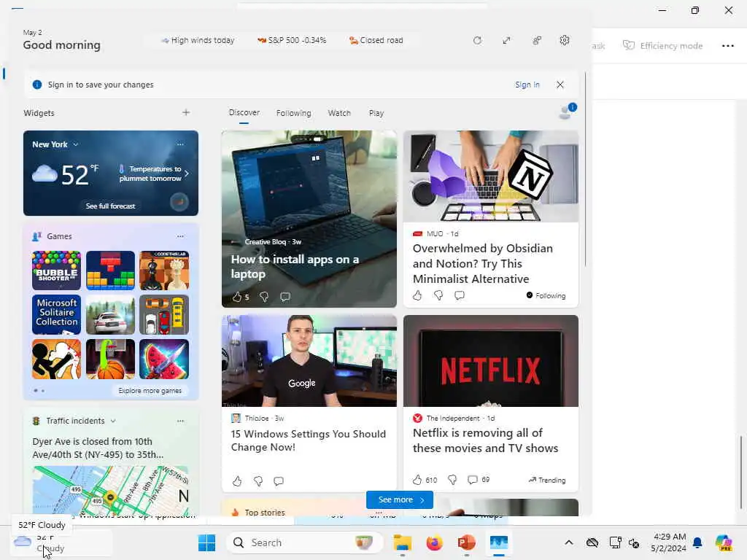Open the feed personalization icon next to settings
Image resolution: width=747 pixels, height=560 pixels.
click(x=536, y=41)
